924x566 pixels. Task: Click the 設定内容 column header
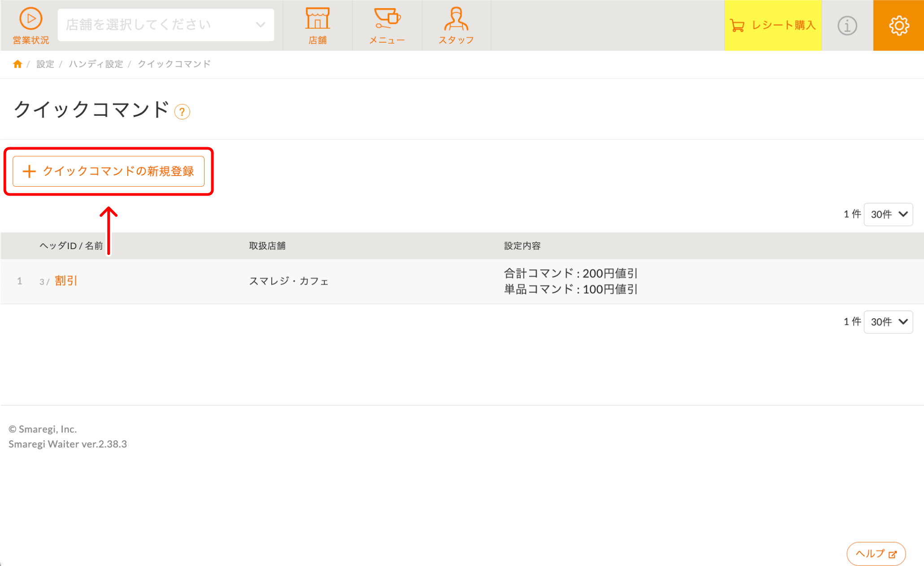pos(522,246)
